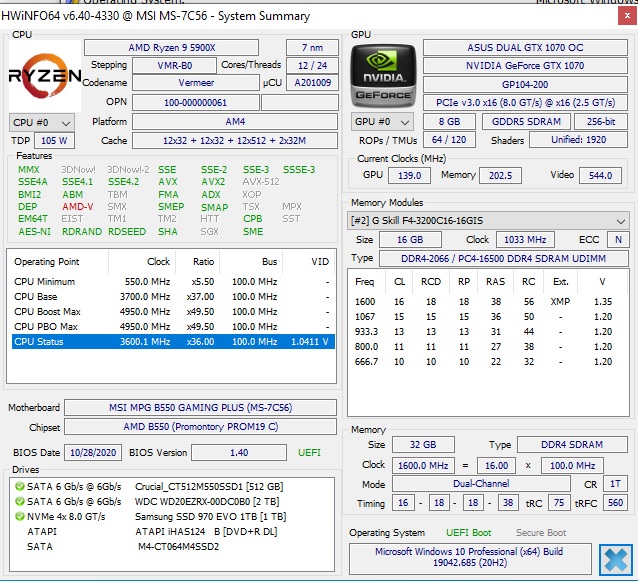The height and width of the screenshot is (583, 638).
Task: Click the A201009 microcode field
Action: point(312,83)
